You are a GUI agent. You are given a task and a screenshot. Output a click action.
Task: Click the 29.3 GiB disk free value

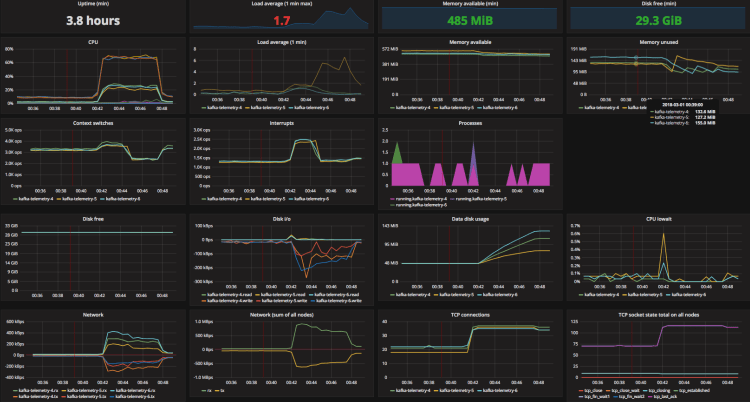(658, 21)
